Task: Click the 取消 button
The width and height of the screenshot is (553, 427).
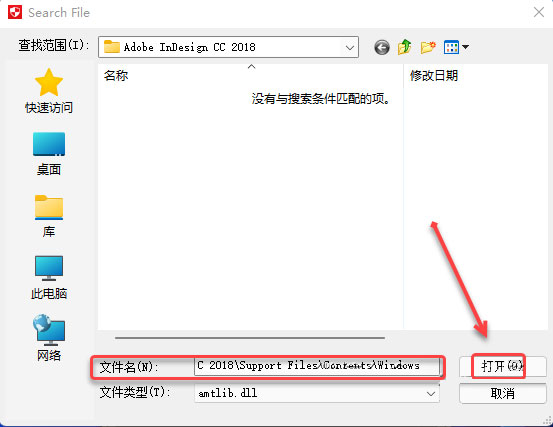Action: click(x=503, y=393)
